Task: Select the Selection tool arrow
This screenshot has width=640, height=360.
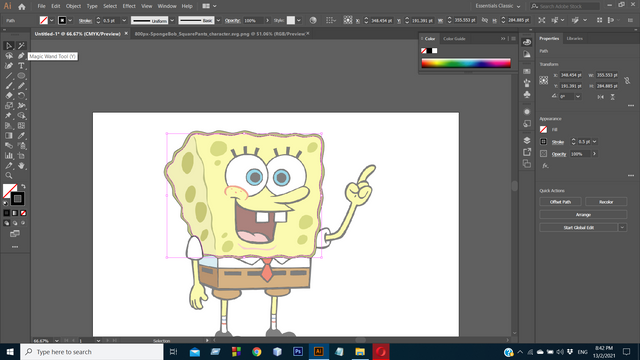Action: 9,46
